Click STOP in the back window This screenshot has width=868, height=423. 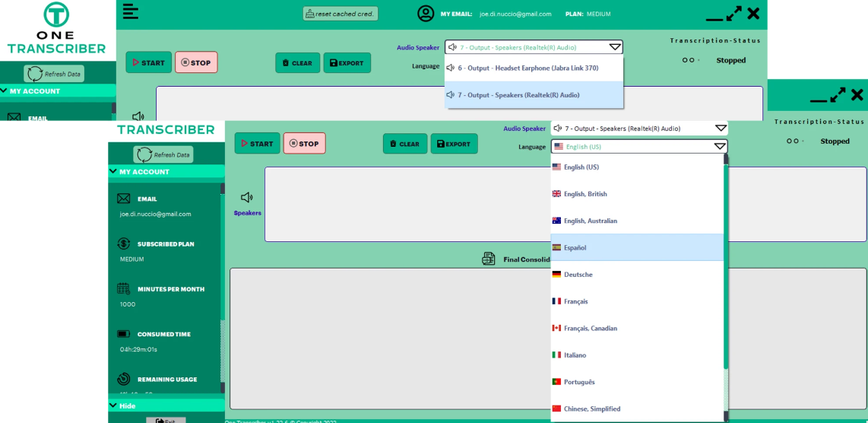(197, 62)
